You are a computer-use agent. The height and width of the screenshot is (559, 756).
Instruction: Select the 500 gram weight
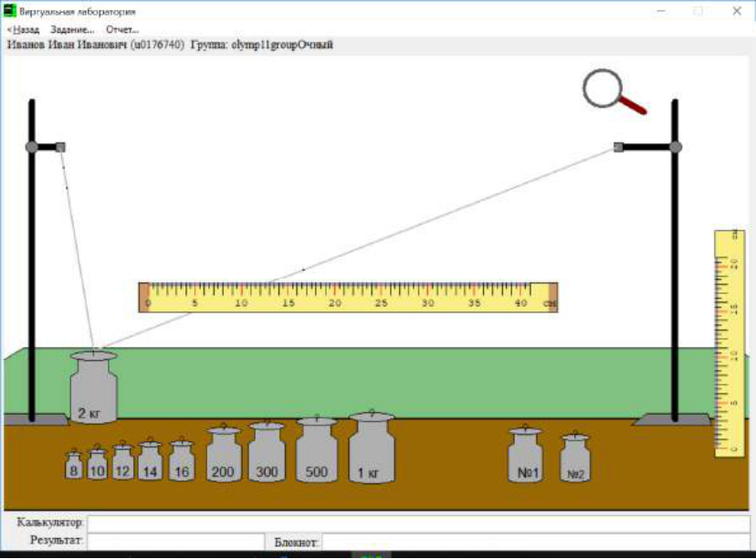point(316,449)
